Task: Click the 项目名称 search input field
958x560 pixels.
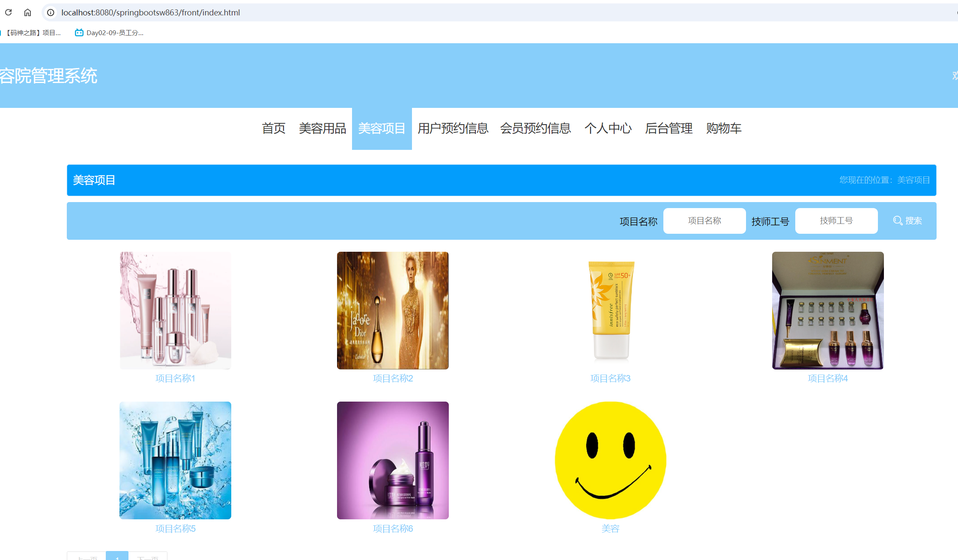Action: coord(704,220)
